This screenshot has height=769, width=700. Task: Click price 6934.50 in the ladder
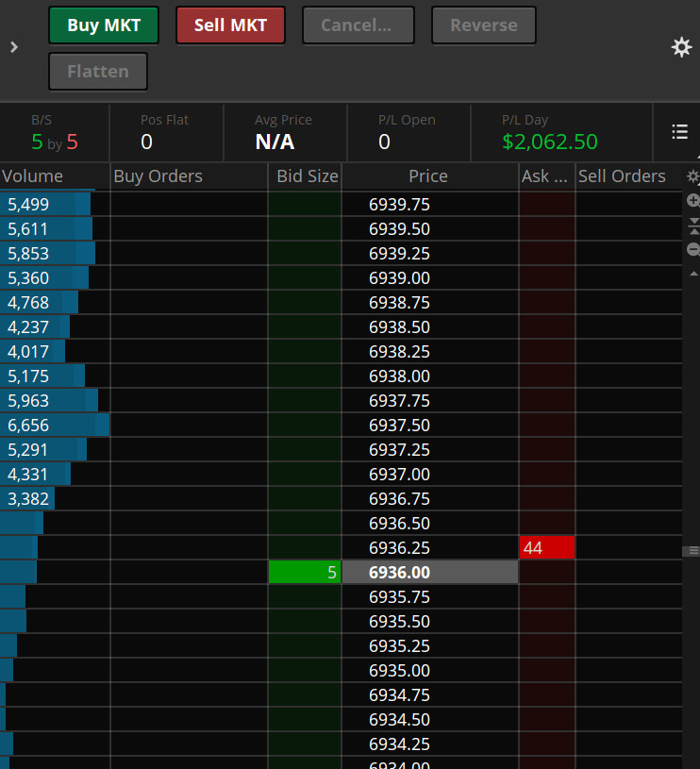click(399, 719)
